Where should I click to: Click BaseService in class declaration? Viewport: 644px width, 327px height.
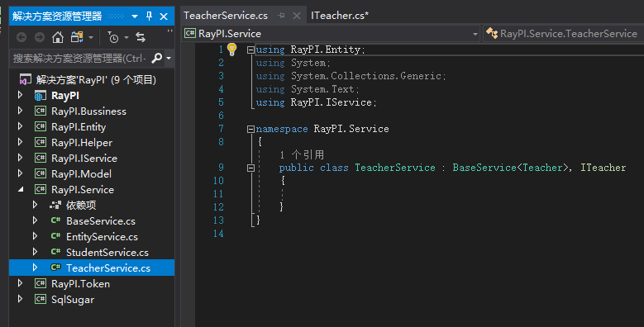[x=484, y=168]
